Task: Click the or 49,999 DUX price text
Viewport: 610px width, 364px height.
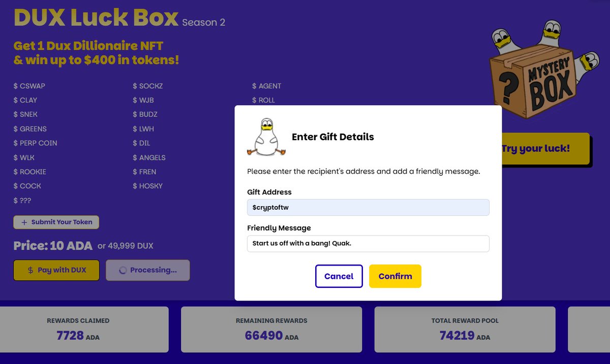Action: 126,246
